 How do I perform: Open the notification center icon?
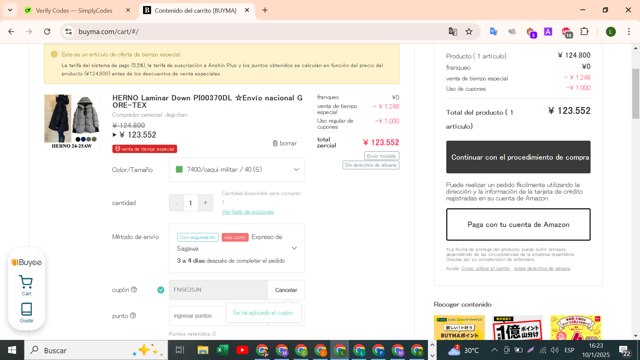624,350
